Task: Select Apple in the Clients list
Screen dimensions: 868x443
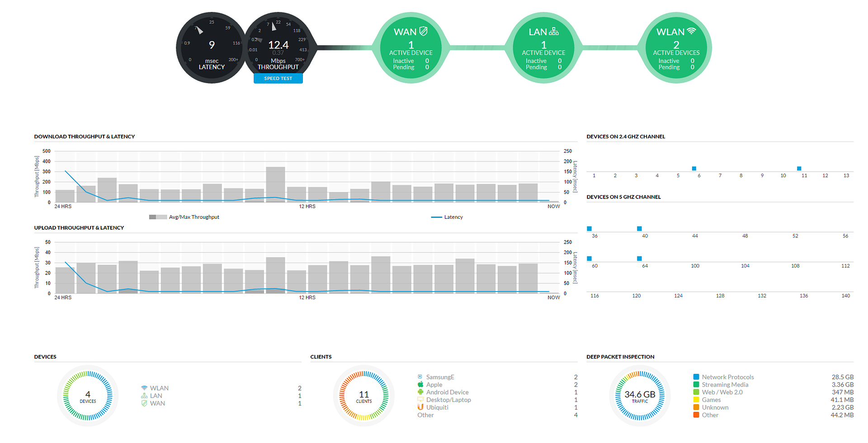Action: tap(497, 385)
